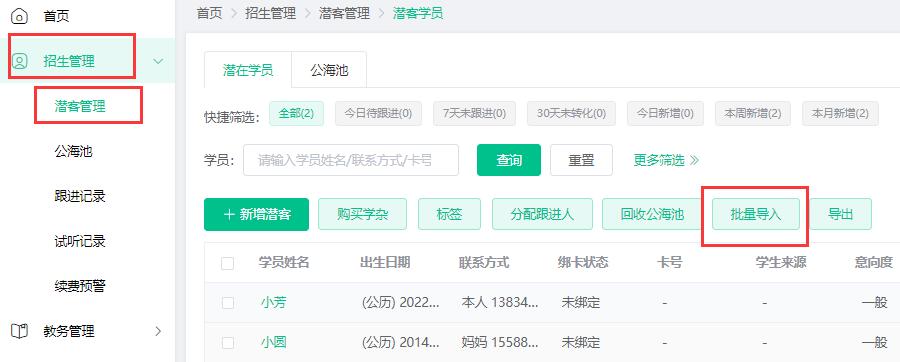Select the 本月新增(2) quick filter
The height and width of the screenshot is (362, 900).
(840, 114)
